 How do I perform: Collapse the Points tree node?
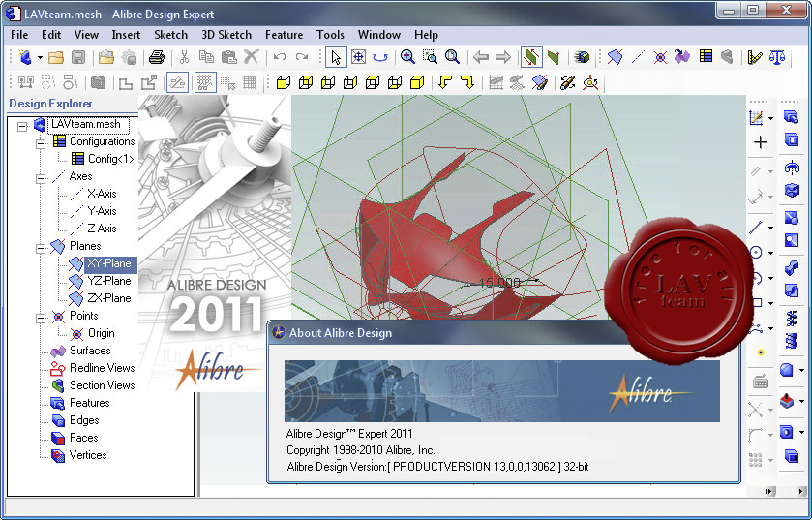(41, 318)
